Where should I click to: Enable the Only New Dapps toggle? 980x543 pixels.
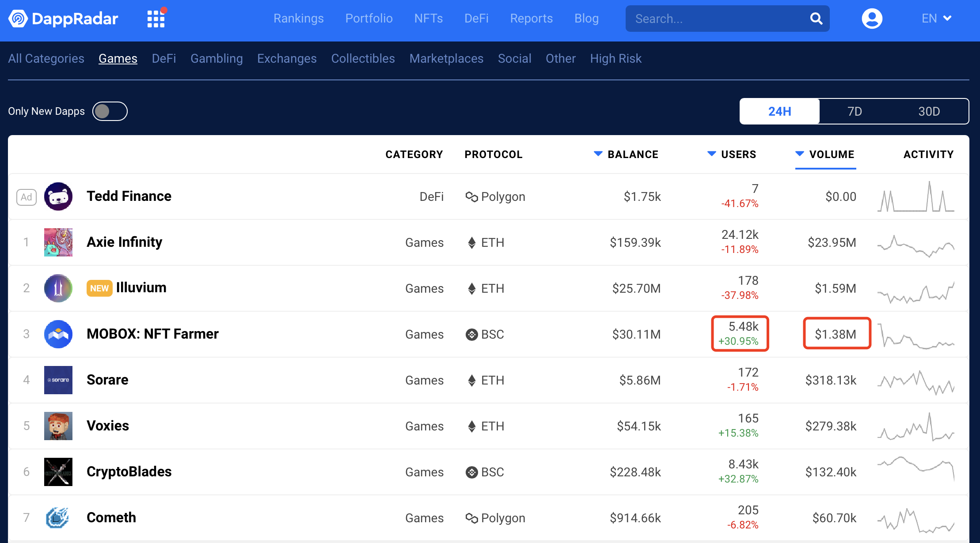pos(110,111)
